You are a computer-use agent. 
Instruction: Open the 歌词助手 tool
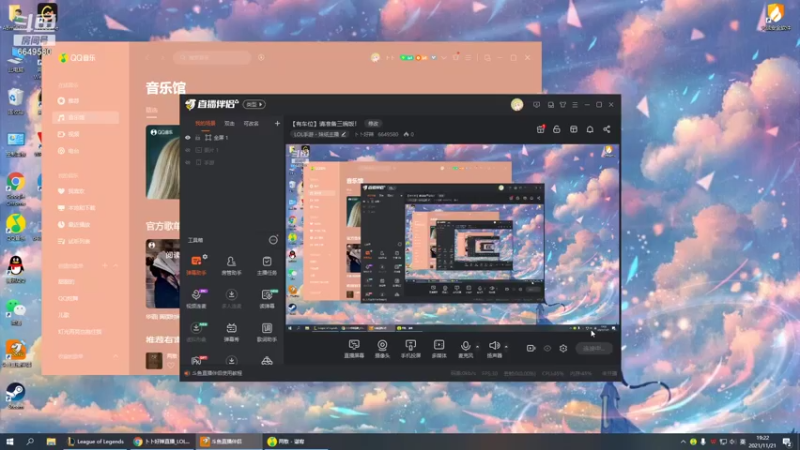(x=266, y=332)
